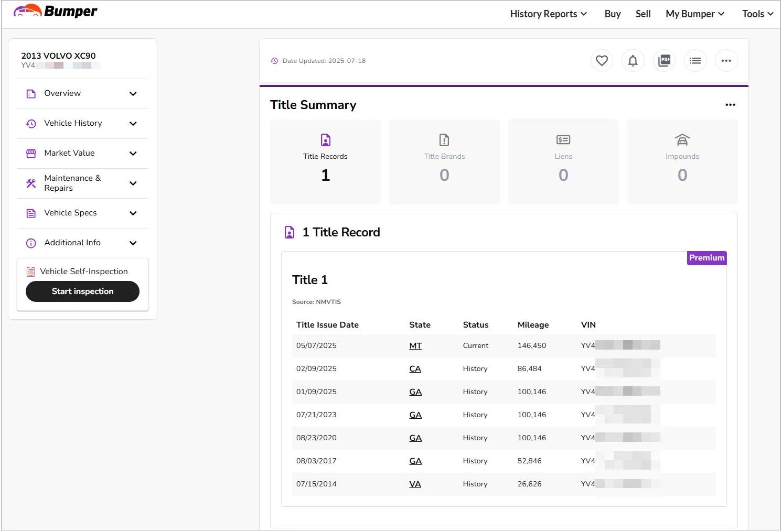Select the Title Records card
The width and height of the screenshot is (782, 532).
point(325,161)
